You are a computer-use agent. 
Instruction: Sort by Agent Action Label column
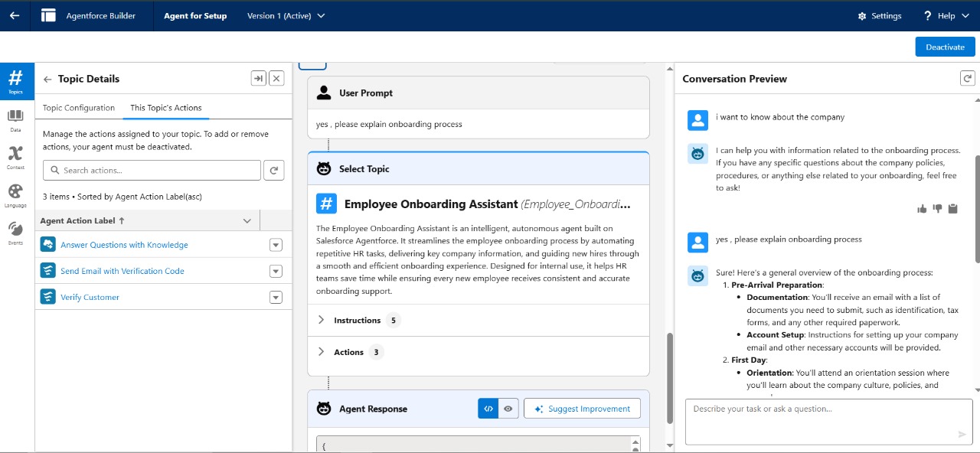point(83,220)
